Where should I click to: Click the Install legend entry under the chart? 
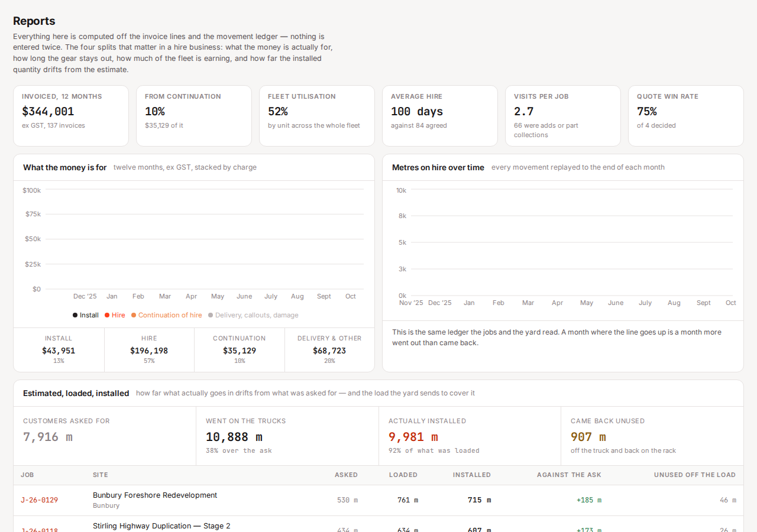(86, 315)
